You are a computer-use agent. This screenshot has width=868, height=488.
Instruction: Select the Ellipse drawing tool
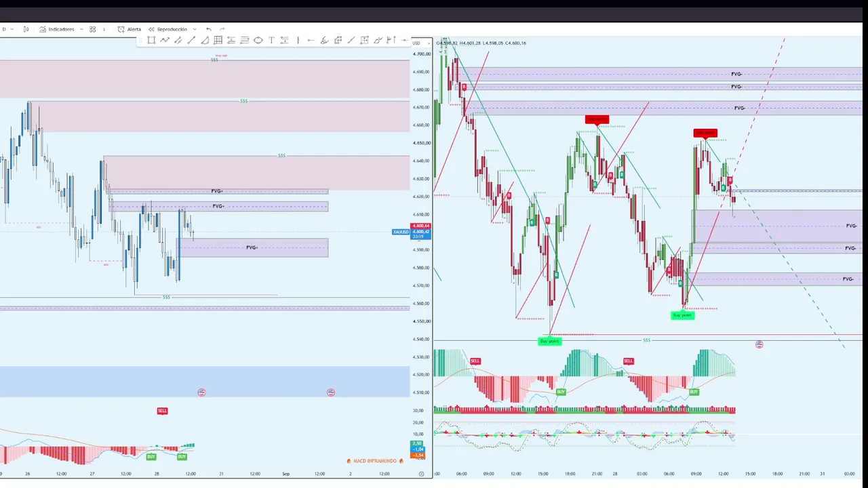[258, 40]
